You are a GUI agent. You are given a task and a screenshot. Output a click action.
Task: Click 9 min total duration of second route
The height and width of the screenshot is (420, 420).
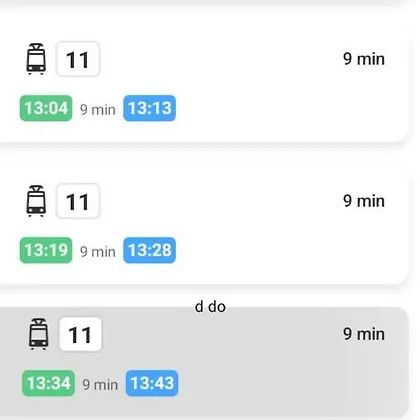click(364, 201)
